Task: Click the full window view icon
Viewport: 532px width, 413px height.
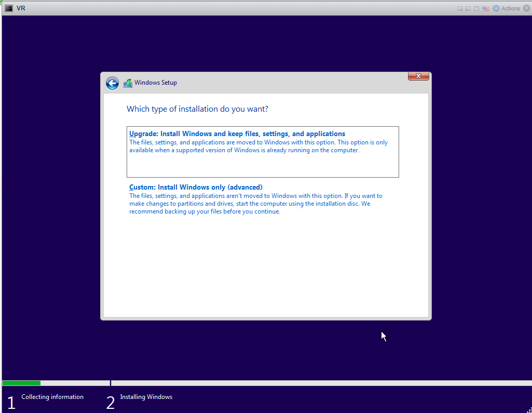Action: 476,8
